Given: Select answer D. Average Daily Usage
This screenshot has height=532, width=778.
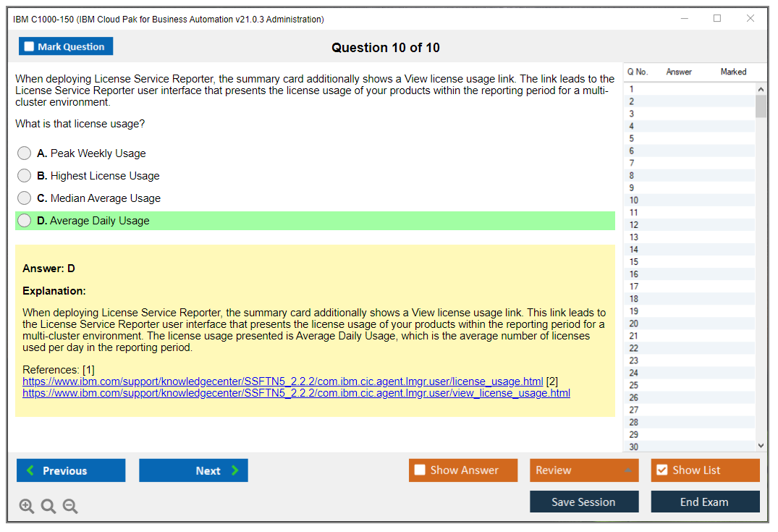Looking at the screenshot, I should [x=25, y=221].
